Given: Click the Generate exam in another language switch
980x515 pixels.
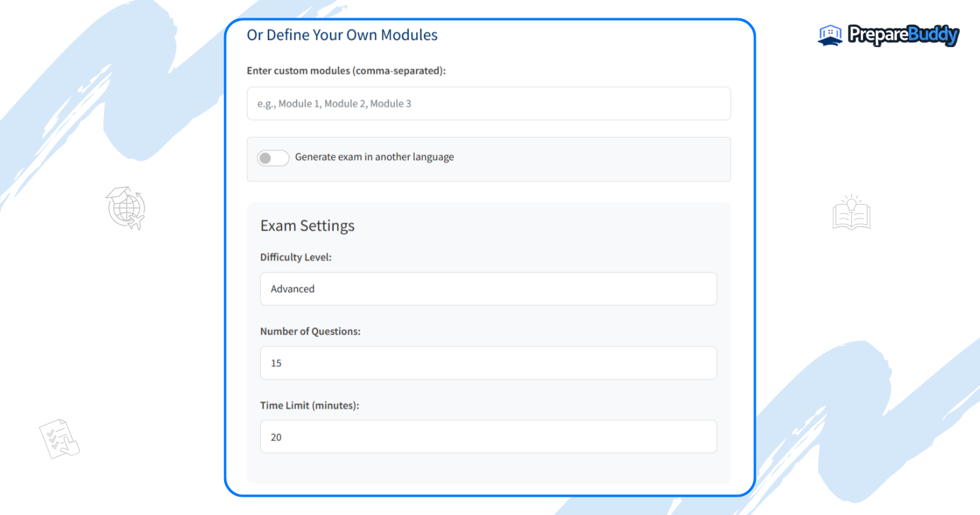Looking at the screenshot, I should pos(273,158).
